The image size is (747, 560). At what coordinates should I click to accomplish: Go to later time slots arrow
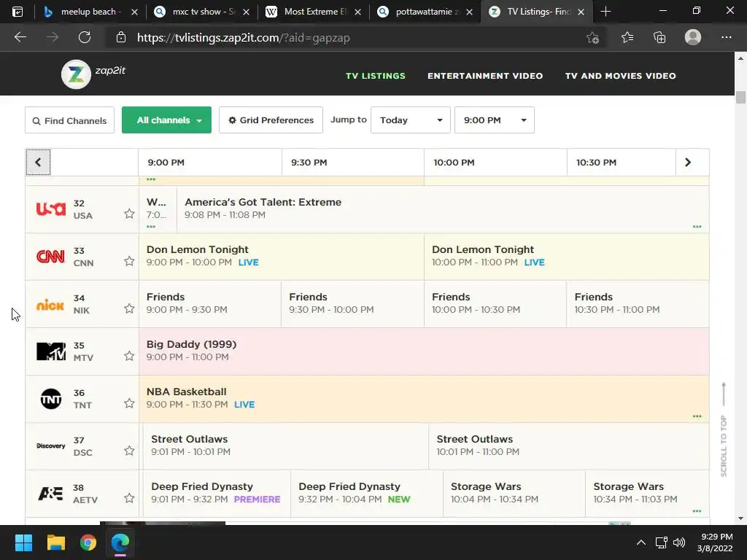(688, 163)
